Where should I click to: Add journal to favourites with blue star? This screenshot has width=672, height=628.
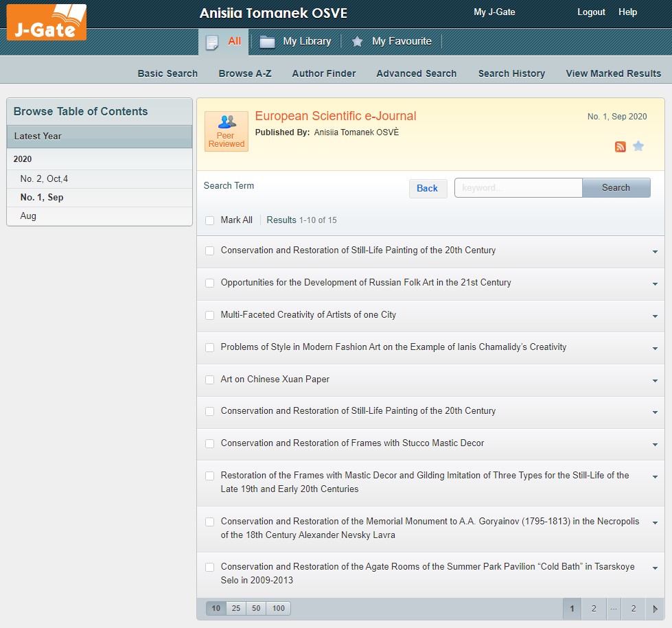pos(638,146)
